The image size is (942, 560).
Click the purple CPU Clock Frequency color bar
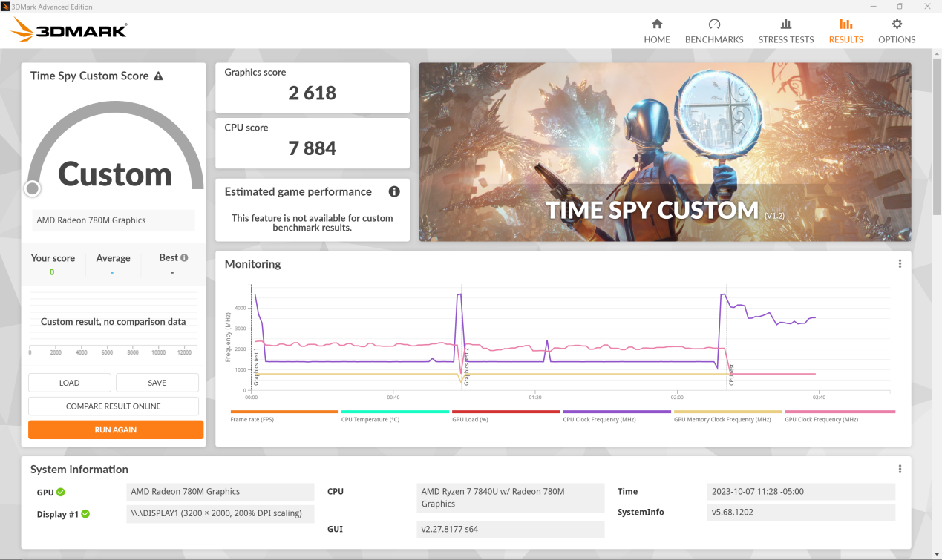[616, 412]
